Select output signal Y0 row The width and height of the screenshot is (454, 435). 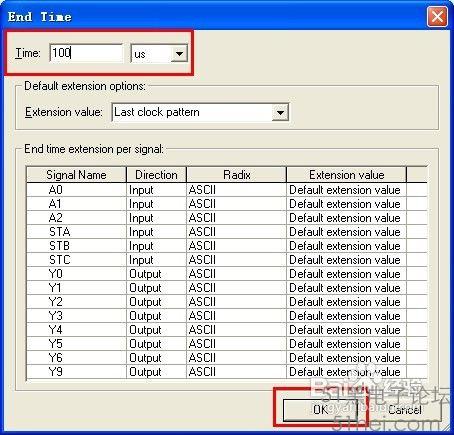tap(227, 274)
